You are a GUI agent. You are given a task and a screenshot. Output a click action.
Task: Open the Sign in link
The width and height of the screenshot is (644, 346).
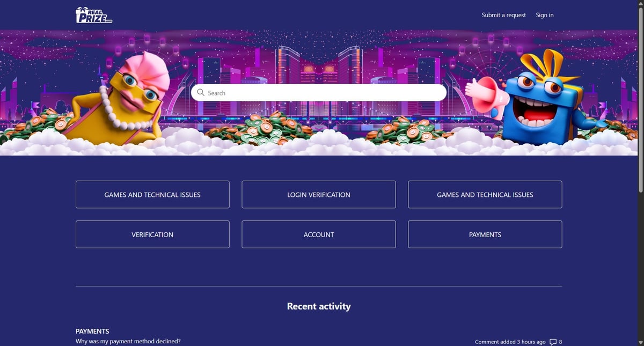[x=545, y=15]
